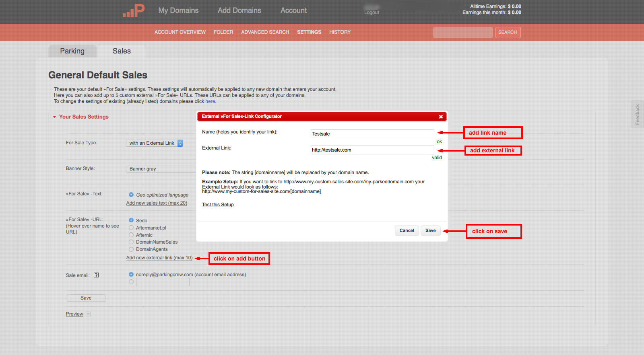Select the Sedo radio button

click(131, 220)
